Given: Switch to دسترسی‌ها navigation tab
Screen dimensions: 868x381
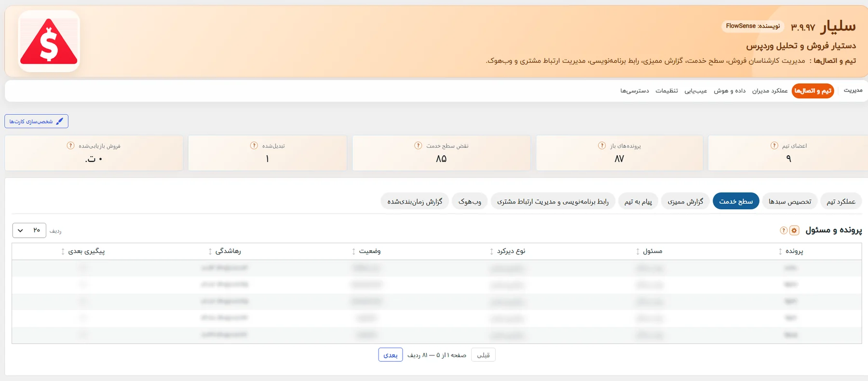Looking at the screenshot, I should pyautogui.click(x=635, y=91).
